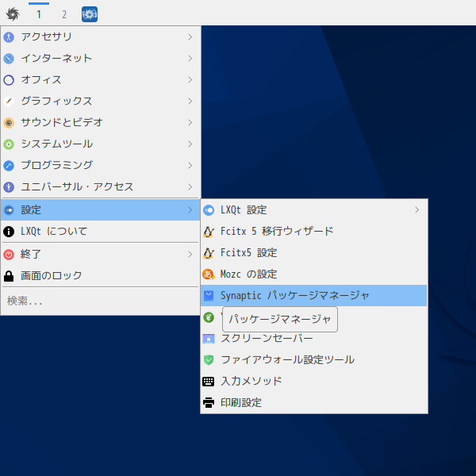Switch to virtual desktop 1
The width and height of the screenshot is (476, 476).
click(39, 14)
